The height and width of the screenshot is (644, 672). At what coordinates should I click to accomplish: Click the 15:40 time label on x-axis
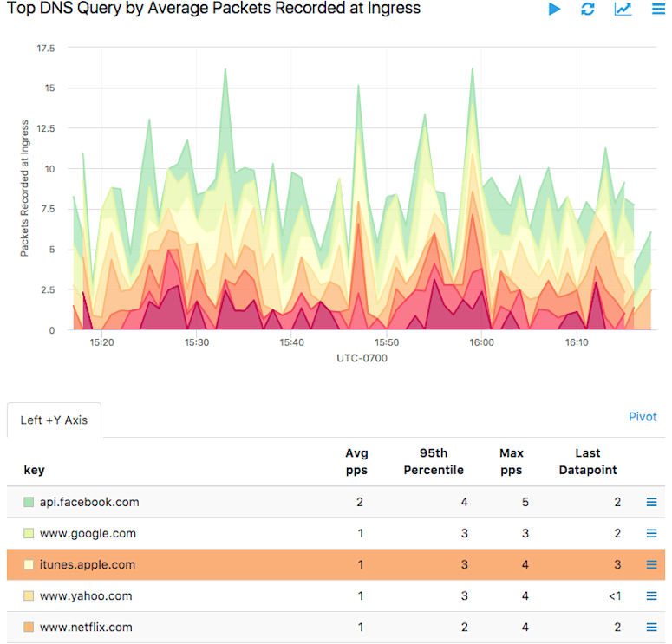tap(292, 342)
